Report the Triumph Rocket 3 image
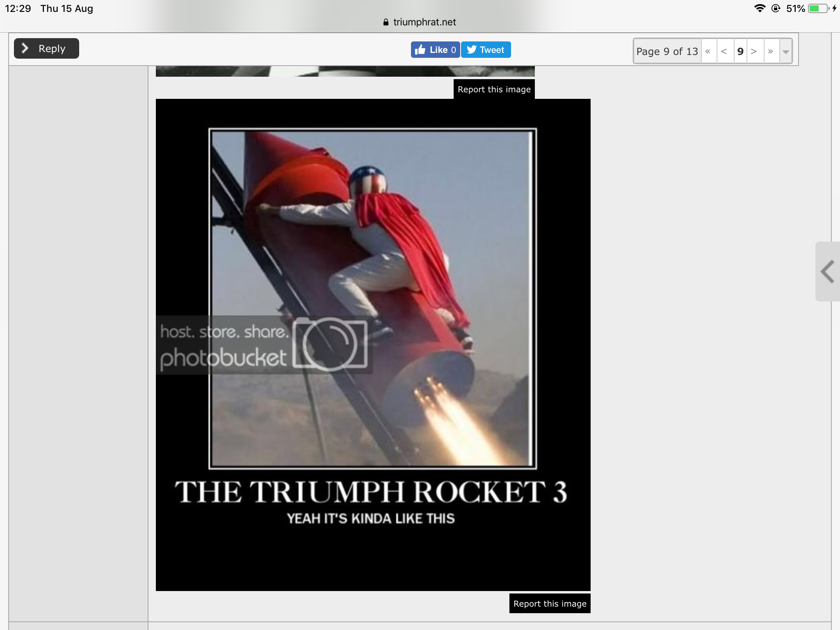Viewport: 840px width, 630px height. [x=550, y=603]
